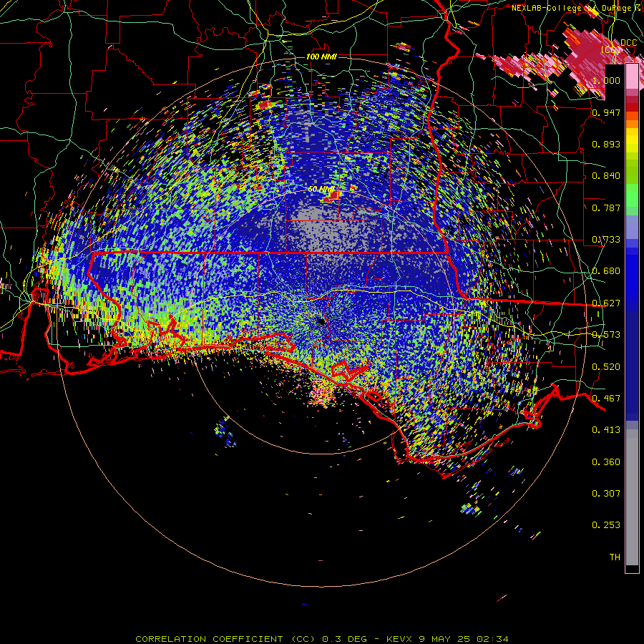Screen dimensions: 644x644
Task: Click the 9 MAY 25 date in the caption
Action: [x=446, y=639]
